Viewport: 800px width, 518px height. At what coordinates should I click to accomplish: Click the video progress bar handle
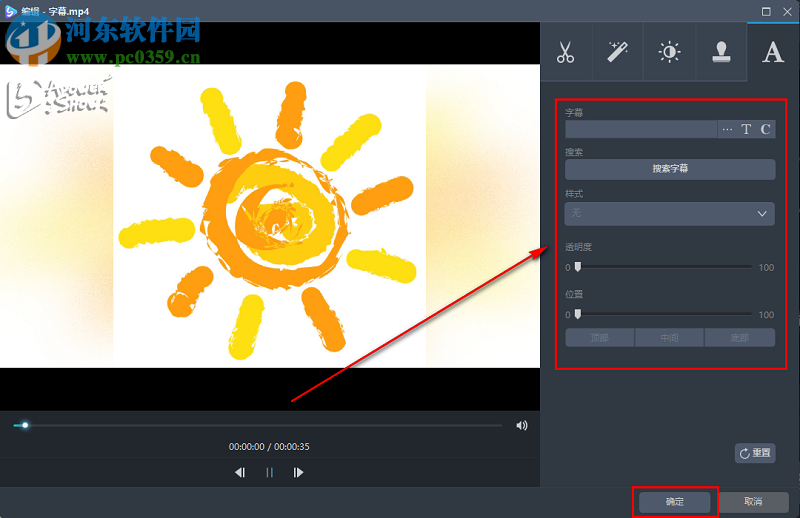click(x=24, y=425)
